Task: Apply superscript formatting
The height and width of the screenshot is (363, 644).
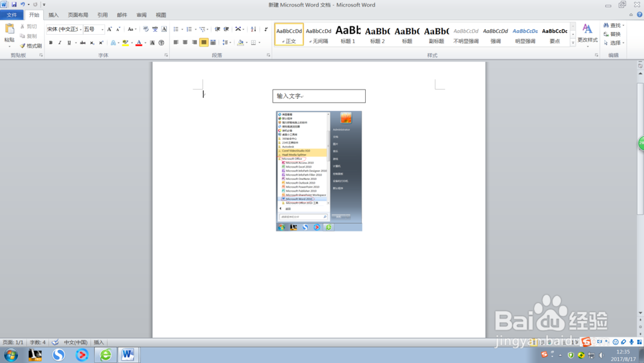Action: pos(101,43)
